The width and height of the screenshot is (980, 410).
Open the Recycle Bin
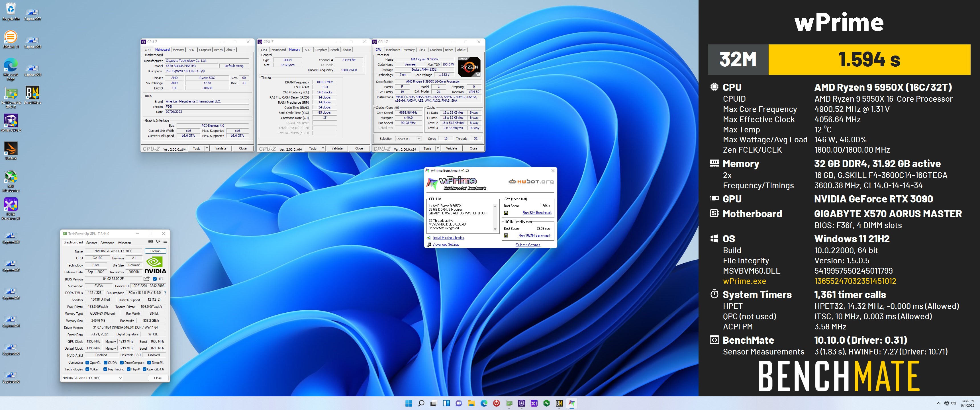click(11, 11)
